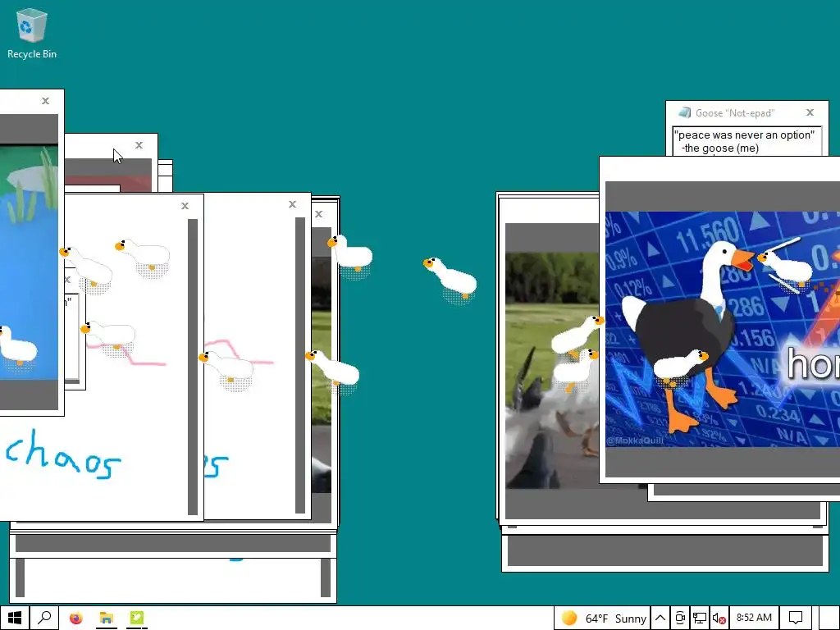Click inside the Not-epad text area
This screenshot has width=840, height=630.
click(746, 141)
